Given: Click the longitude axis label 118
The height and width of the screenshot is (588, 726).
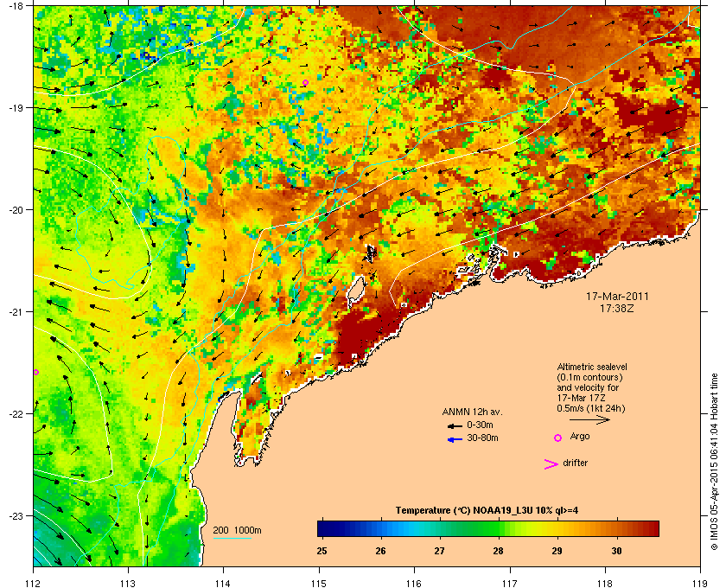Looking at the screenshot, I should [x=605, y=583].
